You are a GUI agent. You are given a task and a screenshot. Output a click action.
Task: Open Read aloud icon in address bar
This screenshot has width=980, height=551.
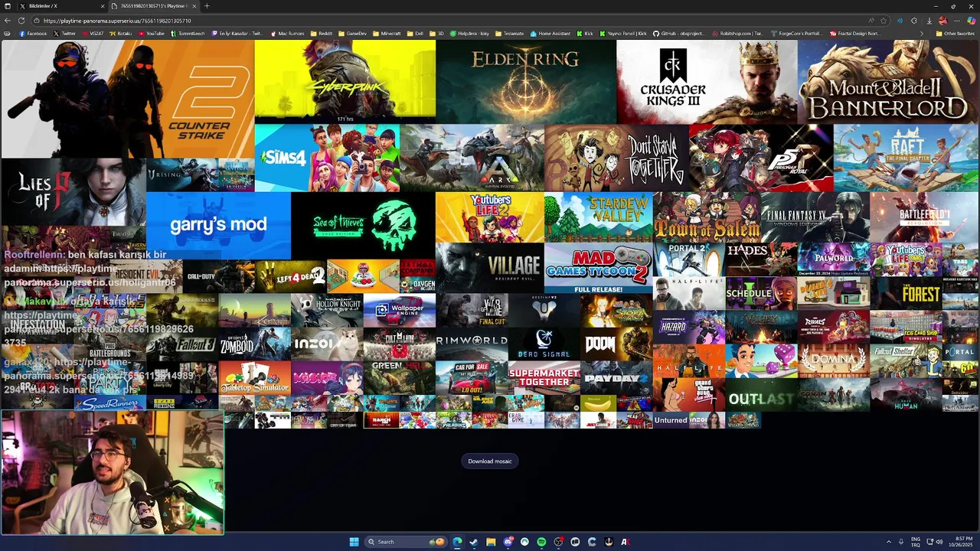click(x=871, y=21)
